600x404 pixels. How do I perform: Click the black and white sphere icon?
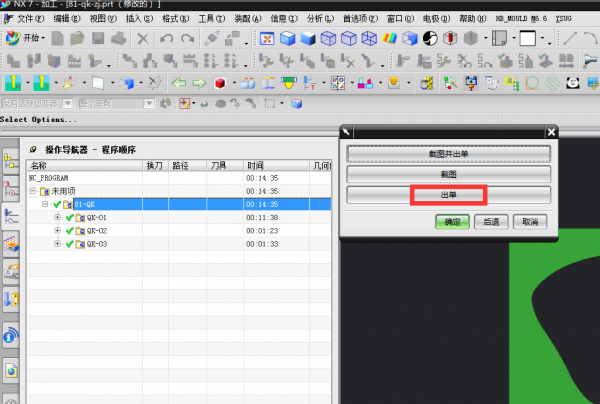coord(430,38)
